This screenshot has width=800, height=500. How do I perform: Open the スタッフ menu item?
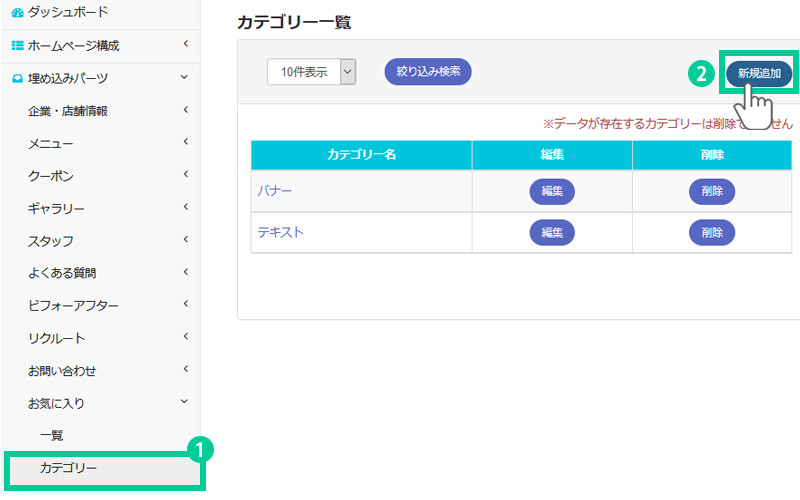click(50, 241)
